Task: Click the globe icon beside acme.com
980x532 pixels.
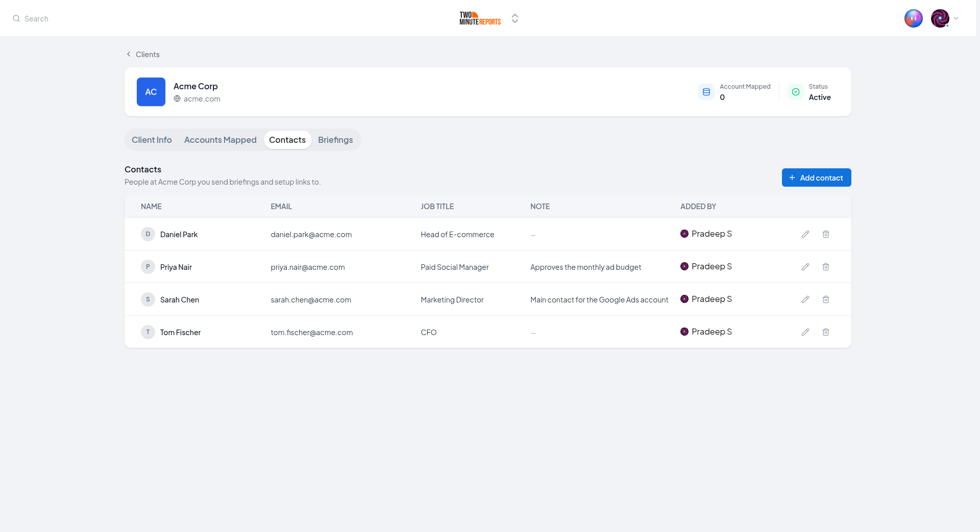Action: (x=177, y=98)
